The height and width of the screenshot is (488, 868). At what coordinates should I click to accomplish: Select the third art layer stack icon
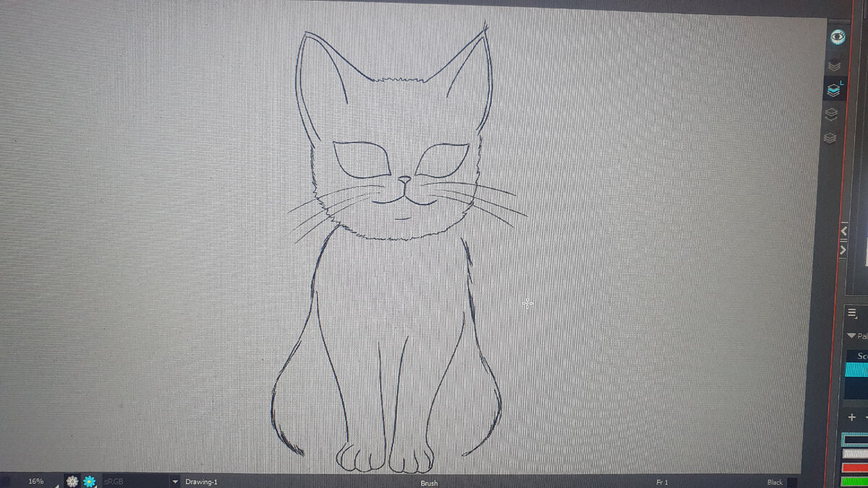pos(831,114)
